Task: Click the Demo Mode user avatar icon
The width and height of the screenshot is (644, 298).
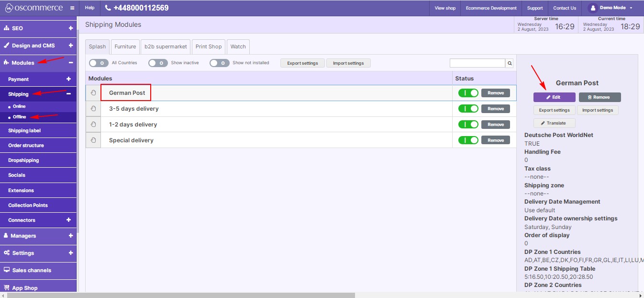Action: tap(593, 8)
